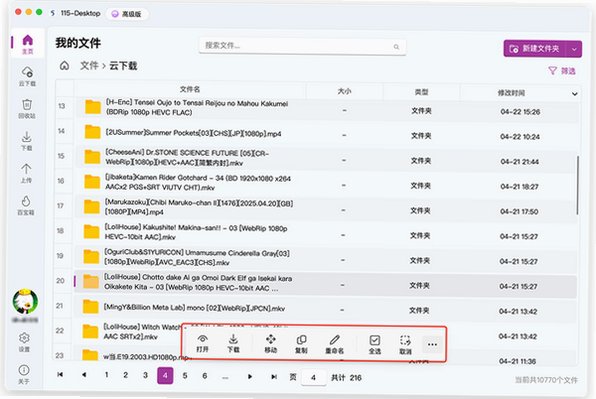
Task: Sort by the 文件名 column header
Action: [x=190, y=89]
